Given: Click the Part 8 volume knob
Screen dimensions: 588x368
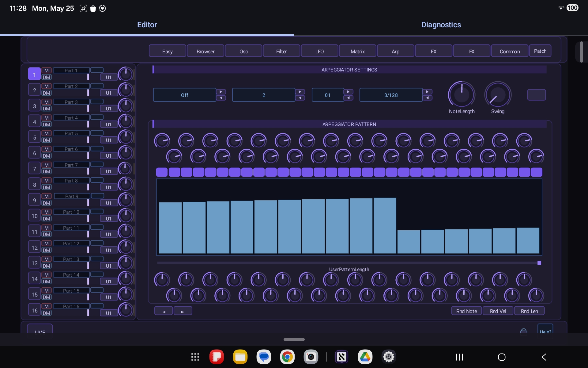Looking at the screenshot, I should pos(126,184).
